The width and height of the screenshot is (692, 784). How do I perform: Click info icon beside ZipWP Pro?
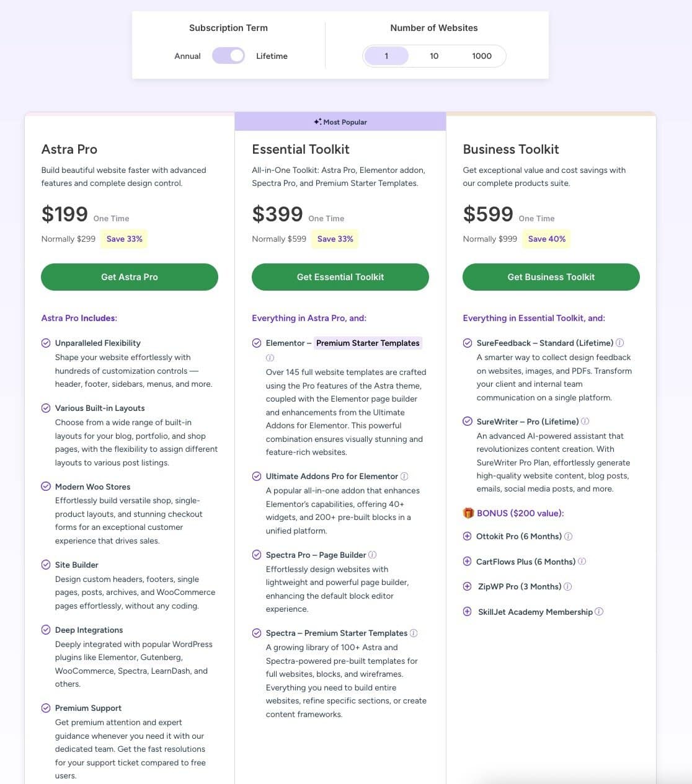coord(567,586)
